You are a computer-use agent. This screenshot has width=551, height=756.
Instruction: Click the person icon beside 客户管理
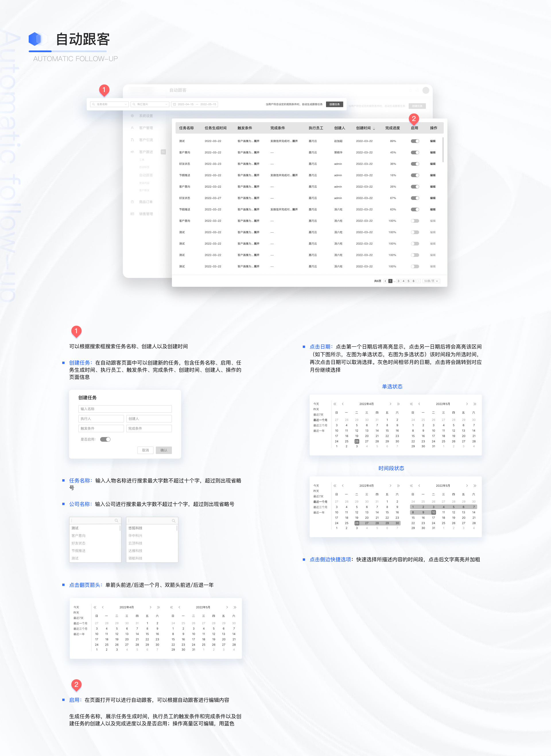(132, 128)
